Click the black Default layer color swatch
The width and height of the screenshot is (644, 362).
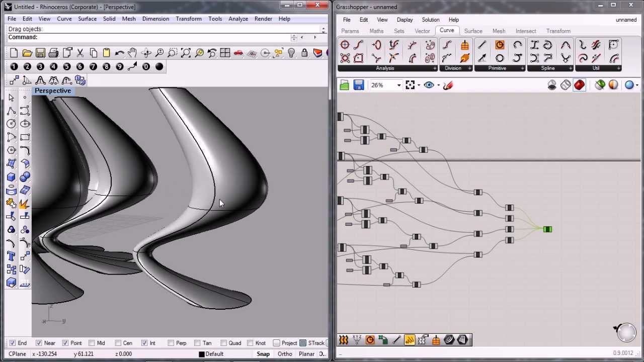[202, 354]
